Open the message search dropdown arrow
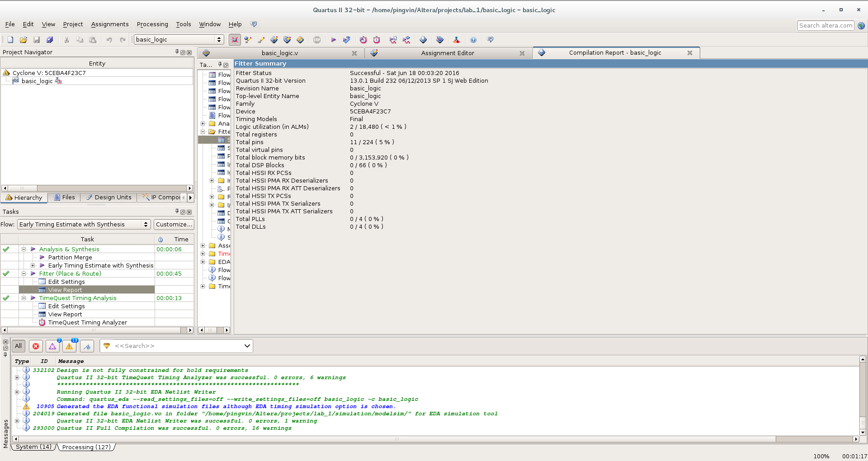868x461 pixels. (247, 346)
